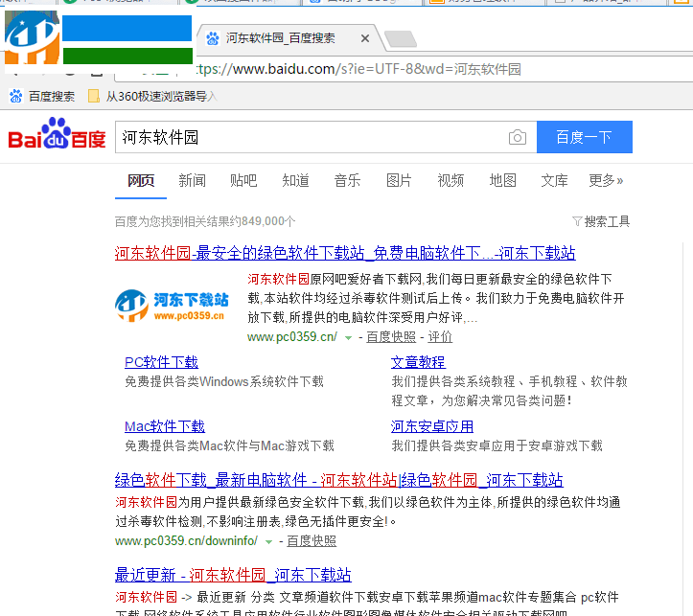Switch to the 地图 tab
Viewport: 693px width, 616px height.
tap(503, 180)
